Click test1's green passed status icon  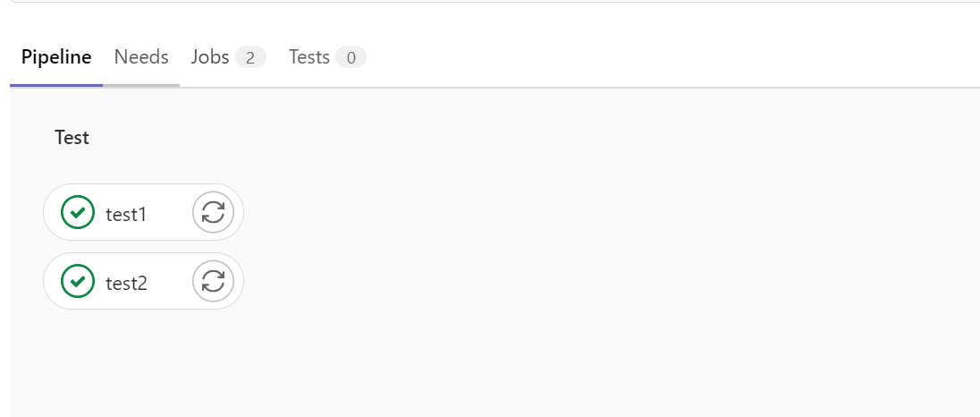coord(78,213)
